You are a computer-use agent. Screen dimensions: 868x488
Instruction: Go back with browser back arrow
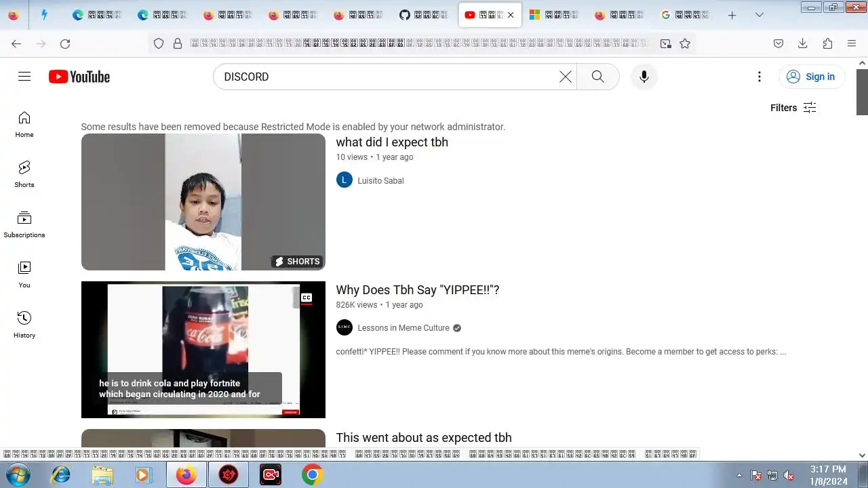(x=16, y=43)
